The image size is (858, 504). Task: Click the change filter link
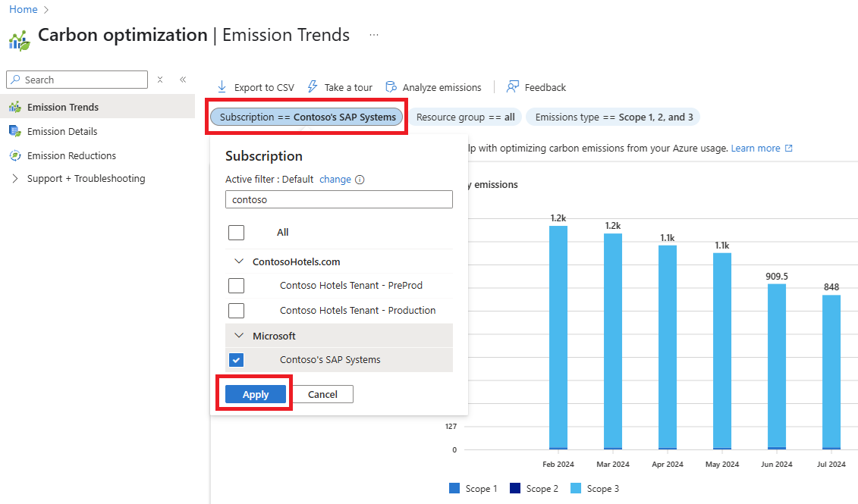click(x=335, y=180)
